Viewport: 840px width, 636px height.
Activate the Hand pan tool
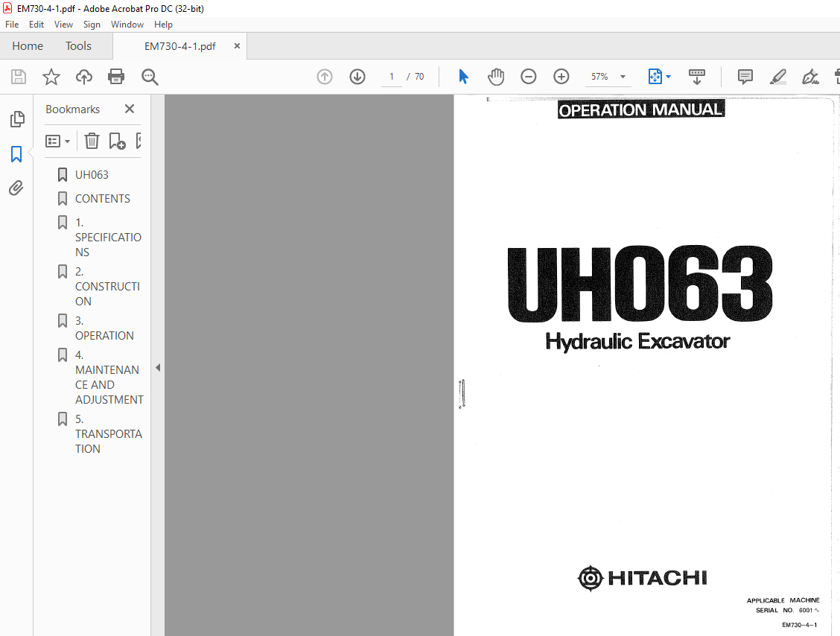(496, 77)
